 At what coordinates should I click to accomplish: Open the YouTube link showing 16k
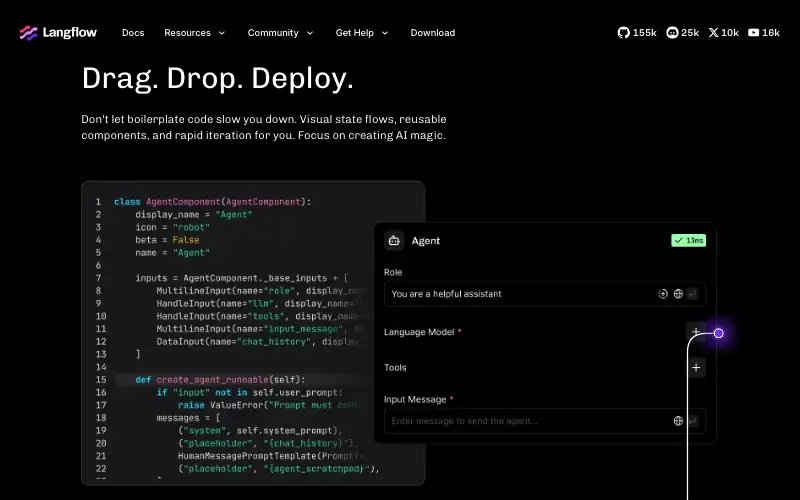764,33
